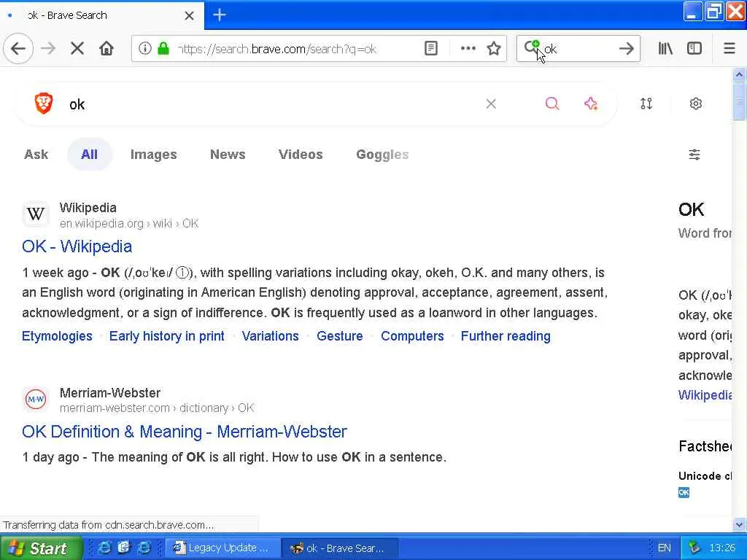Stop loading the page
The height and width of the screenshot is (560, 747).
[77, 49]
